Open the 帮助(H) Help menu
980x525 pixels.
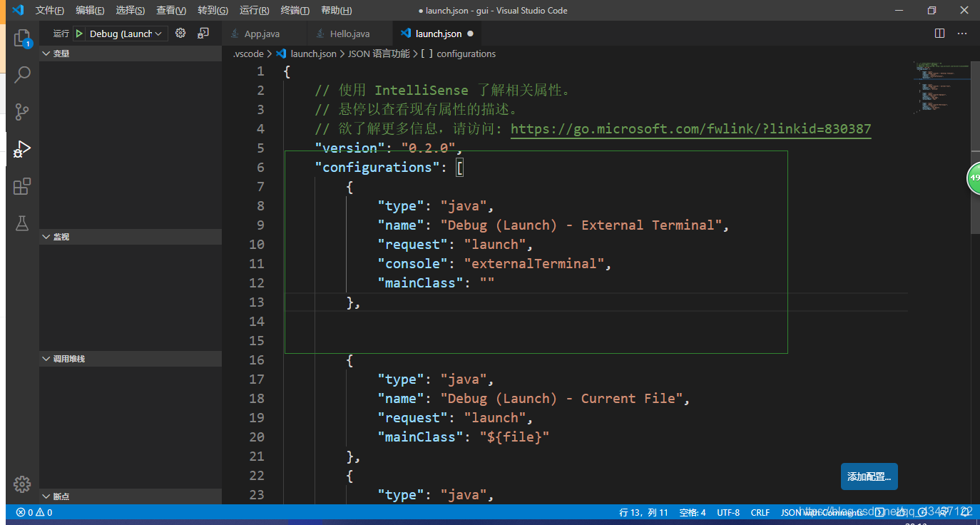337,11
